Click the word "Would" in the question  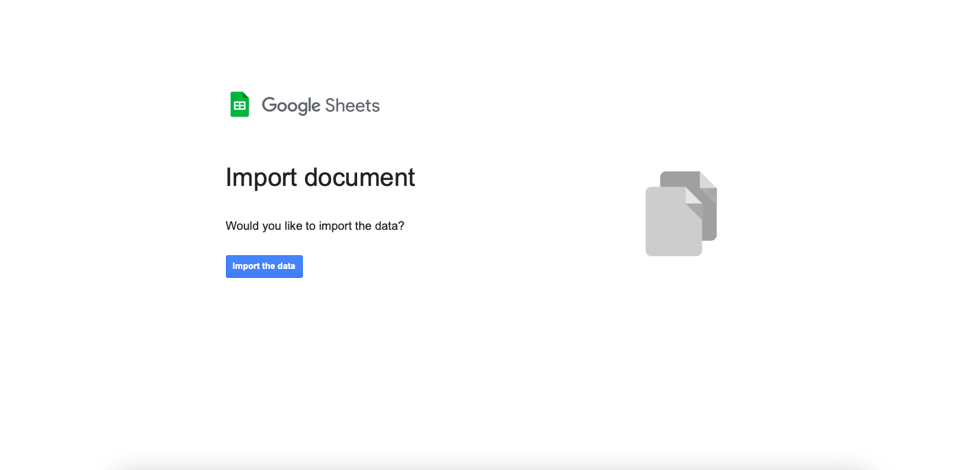[x=242, y=226]
